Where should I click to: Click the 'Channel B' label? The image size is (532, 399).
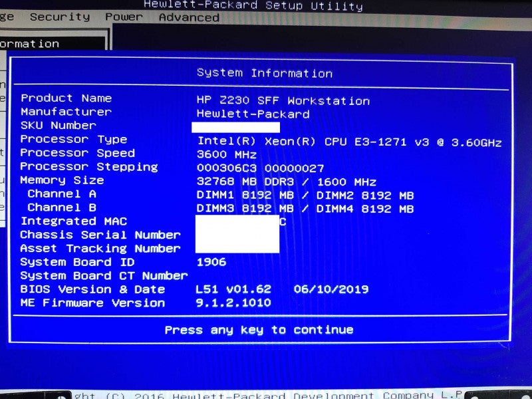coord(62,207)
